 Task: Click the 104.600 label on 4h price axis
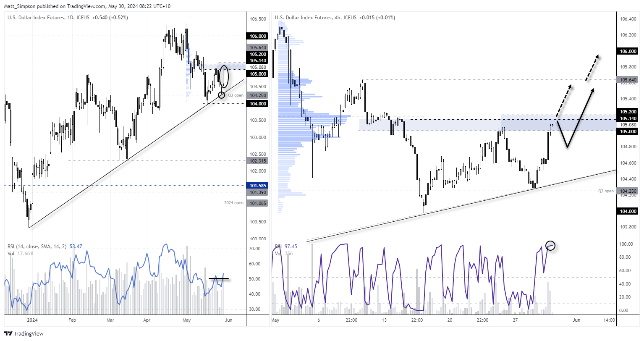click(628, 163)
